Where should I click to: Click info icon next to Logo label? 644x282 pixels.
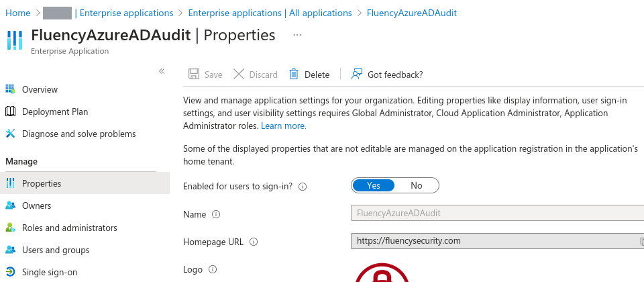pyautogui.click(x=213, y=269)
